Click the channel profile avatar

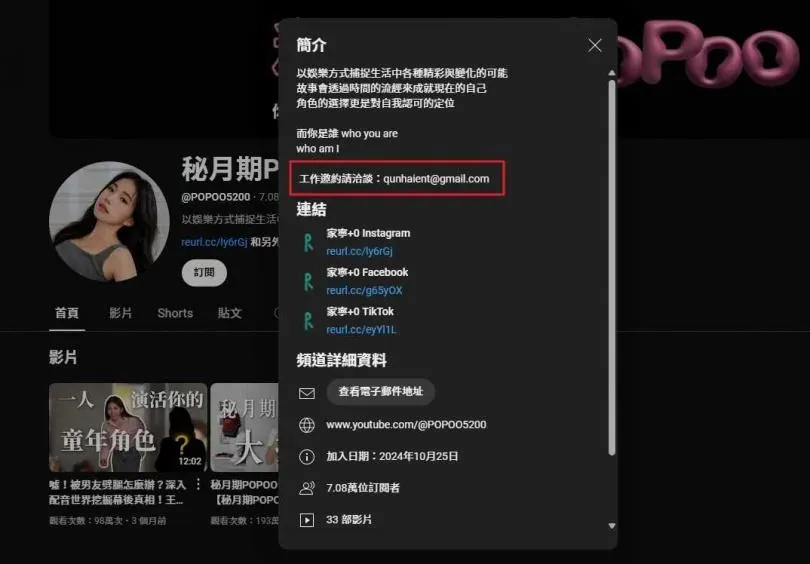click(109, 222)
